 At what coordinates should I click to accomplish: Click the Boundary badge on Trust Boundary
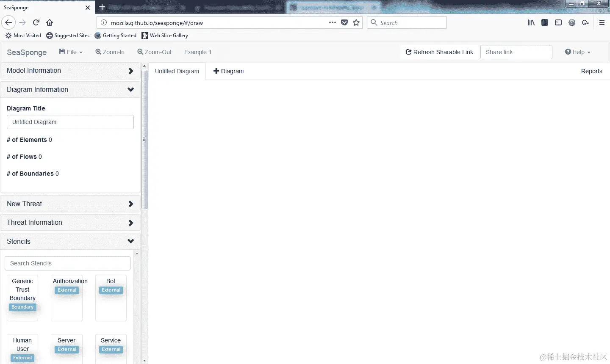pos(22,307)
